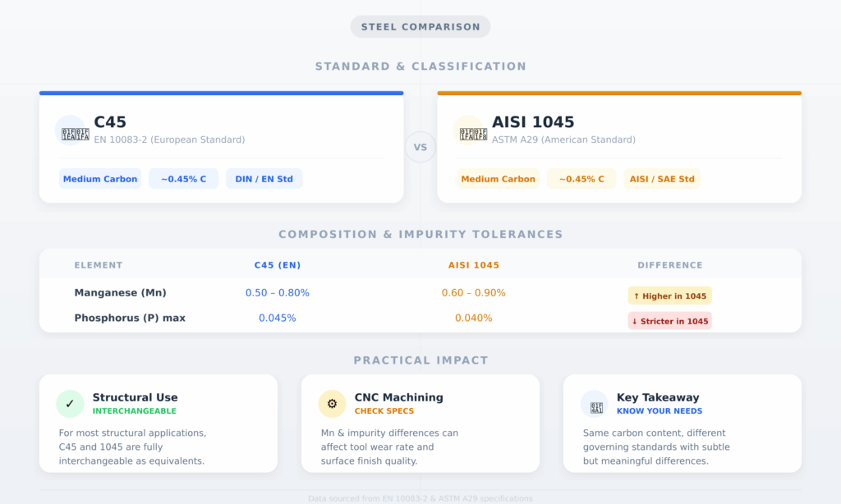The image size is (841, 504).
Task: Select blue ~0.45% C tag under C45
Action: pyautogui.click(x=183, y=179)
